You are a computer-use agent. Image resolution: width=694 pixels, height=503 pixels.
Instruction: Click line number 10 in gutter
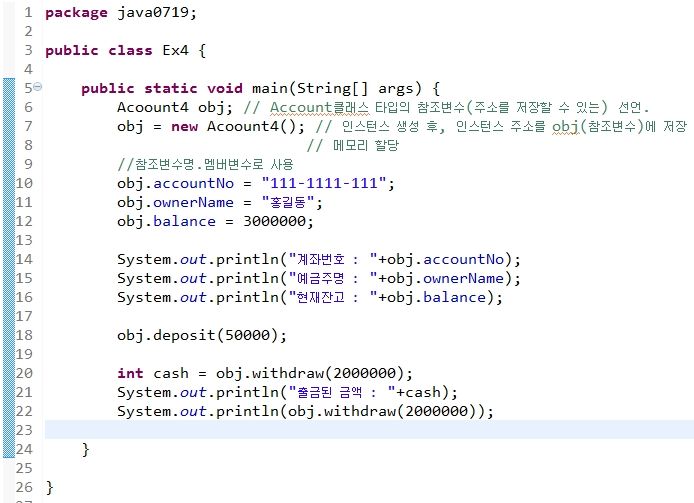[x=24, y=183]
